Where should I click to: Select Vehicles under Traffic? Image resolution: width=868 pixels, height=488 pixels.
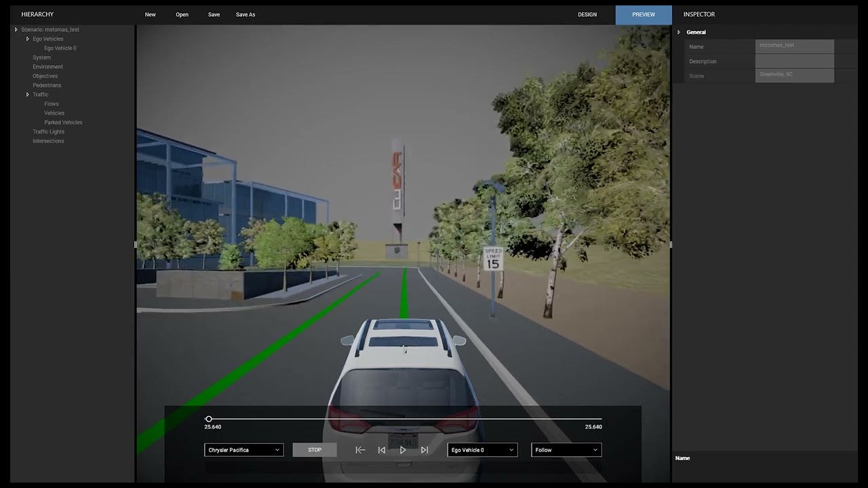[54, 113]
